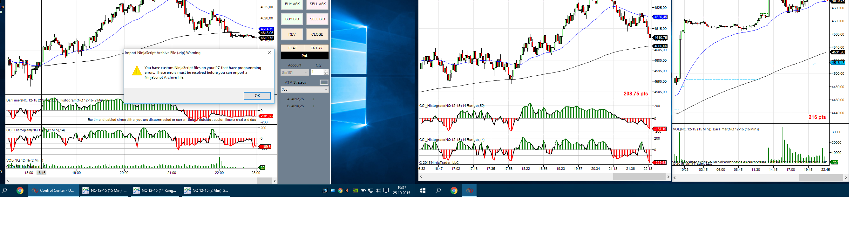
Task: Open the Account dropdown showing Sim101
Action: pos(295,73)
